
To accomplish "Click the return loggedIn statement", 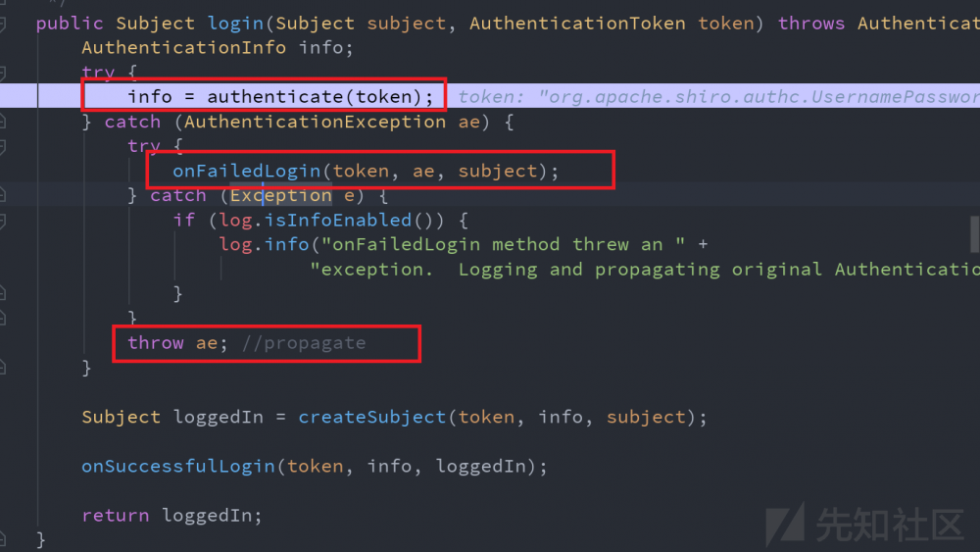I will [171, 515].
